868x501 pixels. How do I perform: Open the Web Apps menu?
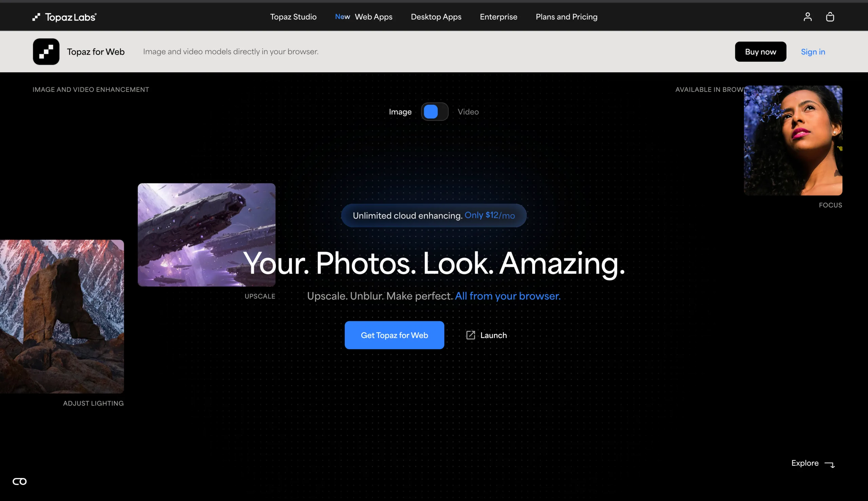pyautogui.click(x=373, y=17)
